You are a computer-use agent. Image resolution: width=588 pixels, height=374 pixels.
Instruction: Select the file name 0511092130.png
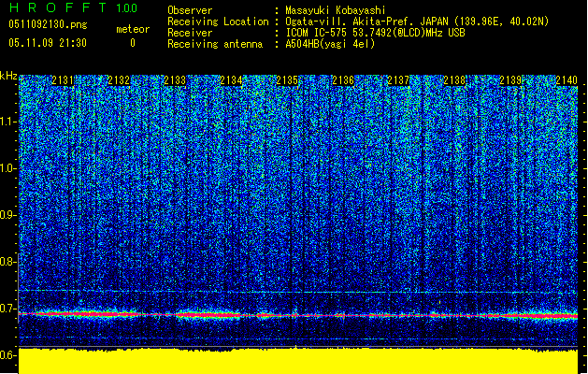[x=48, y=24]
